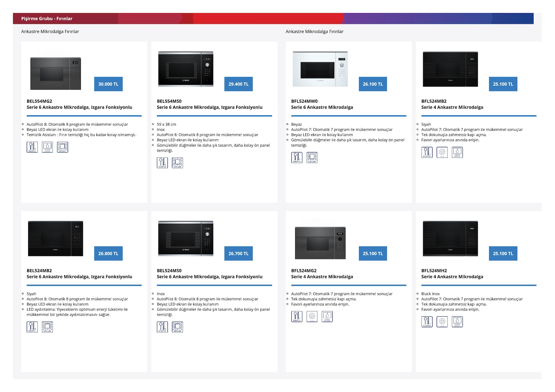The image size is (555, 392).
Task: Tap the LED Light icon for BFL524MW0
Action: [312, 157]
